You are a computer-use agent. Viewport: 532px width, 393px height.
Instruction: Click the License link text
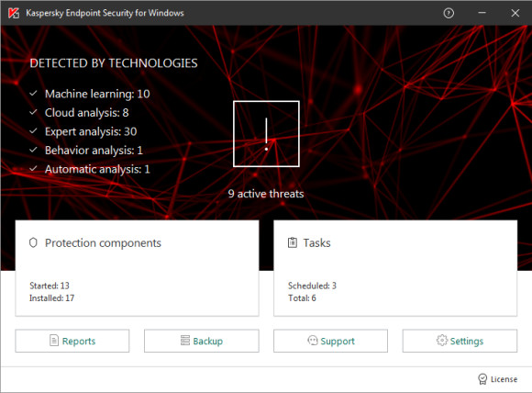tap(504, 379)
